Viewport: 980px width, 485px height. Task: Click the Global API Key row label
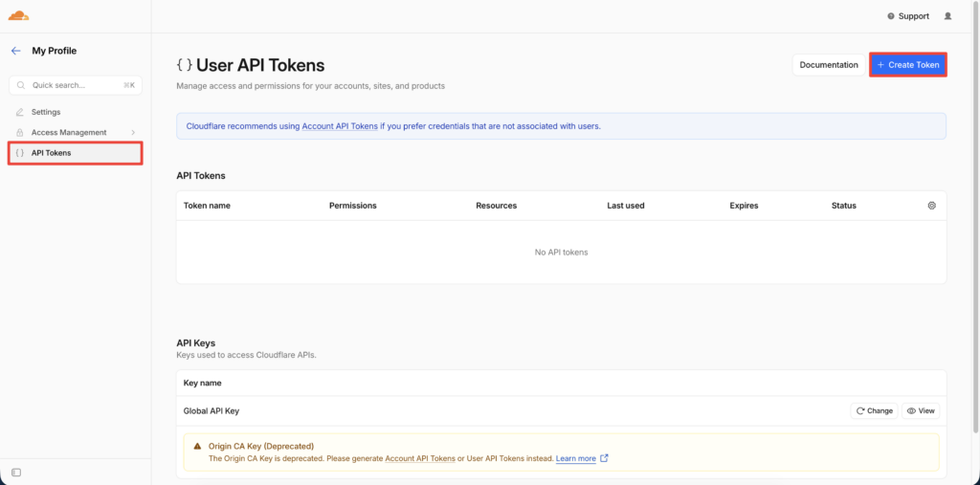(212, 411)
